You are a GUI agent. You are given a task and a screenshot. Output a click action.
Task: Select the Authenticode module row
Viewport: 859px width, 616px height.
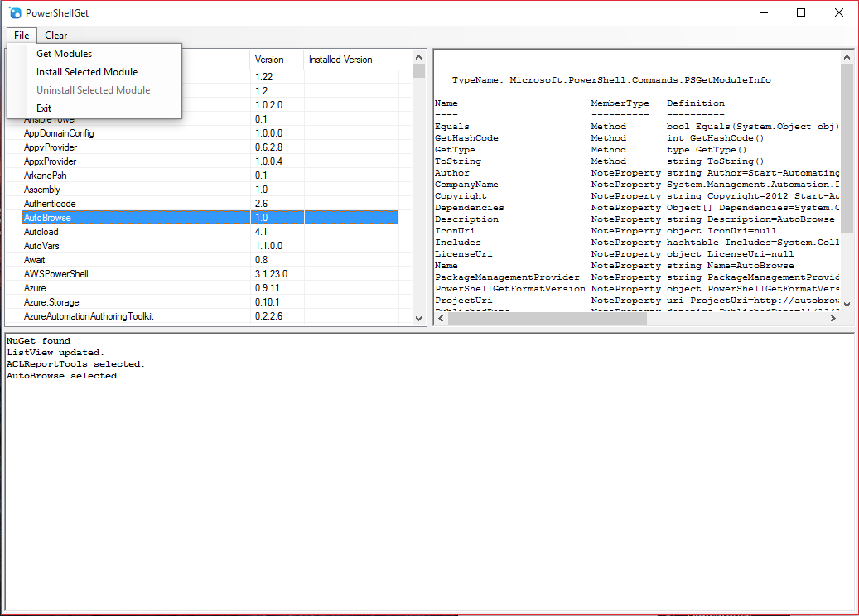point(210,204)
